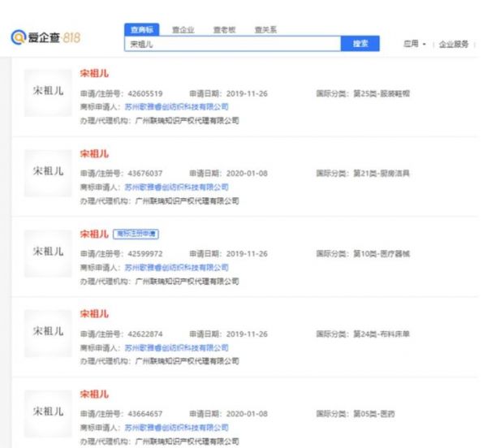The height and width of the screenshot is (448, 487).
Task: Click classification 第25类-服装鞋帽
Action: pos(381,93)
